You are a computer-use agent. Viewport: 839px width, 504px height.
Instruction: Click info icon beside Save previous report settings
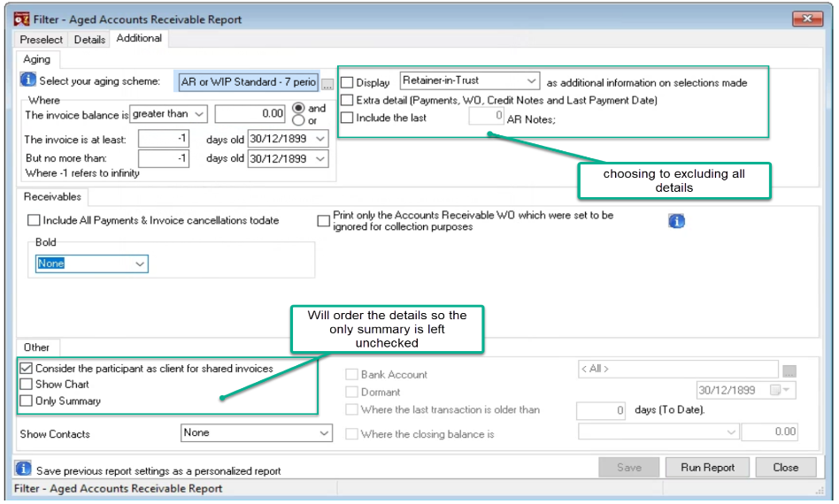23,469
